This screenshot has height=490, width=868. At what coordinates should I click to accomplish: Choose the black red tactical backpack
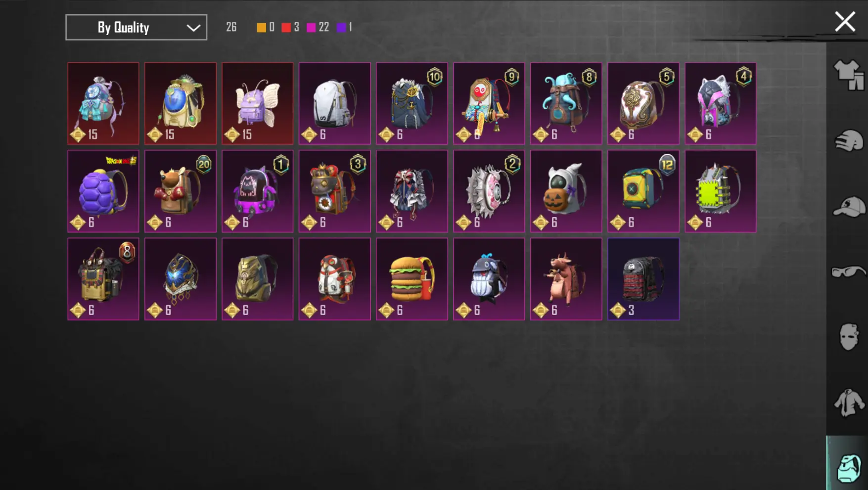click(643, 279)
